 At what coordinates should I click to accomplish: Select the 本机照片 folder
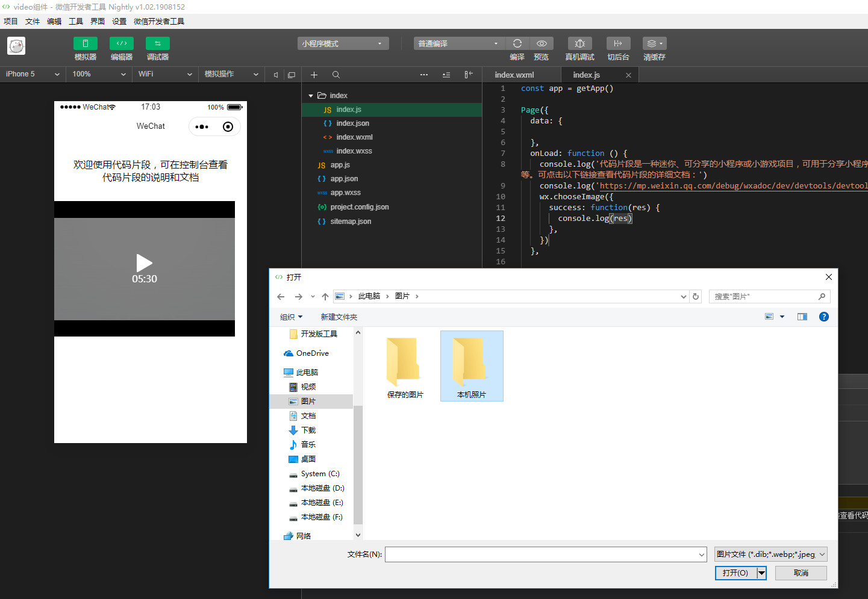click(472, 366)
